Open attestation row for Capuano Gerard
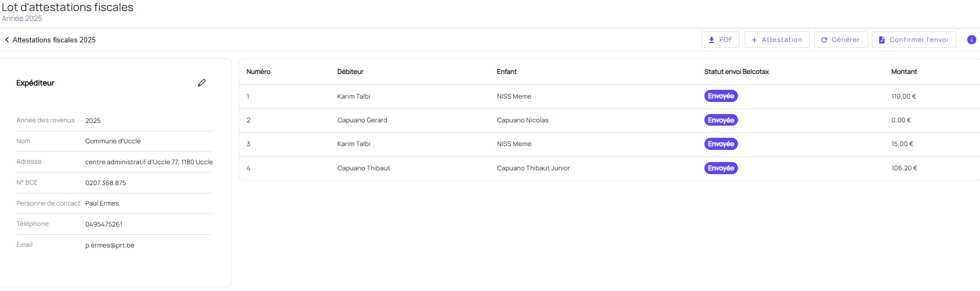980x291 pixels. [x=362, y=120]
